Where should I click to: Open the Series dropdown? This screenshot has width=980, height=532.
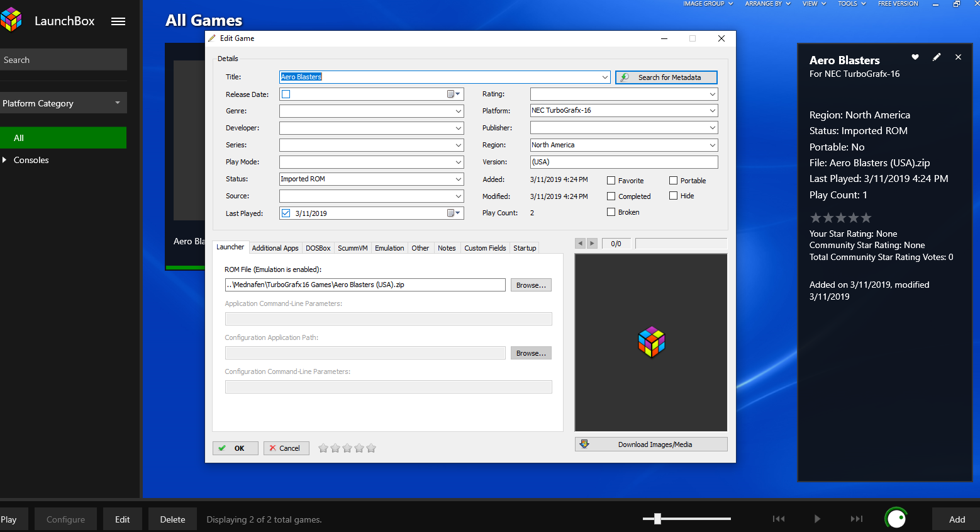458,145
